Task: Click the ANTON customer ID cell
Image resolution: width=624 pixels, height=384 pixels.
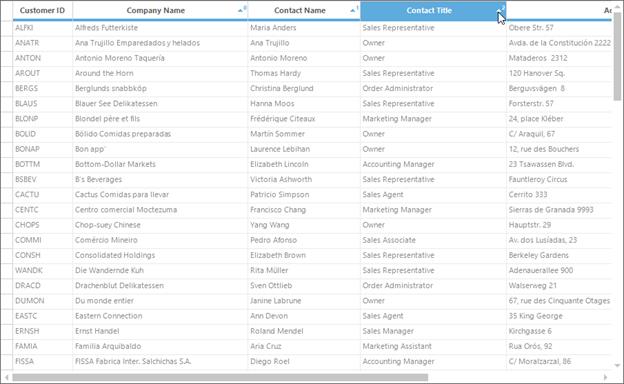Action: tap(43, 58)
